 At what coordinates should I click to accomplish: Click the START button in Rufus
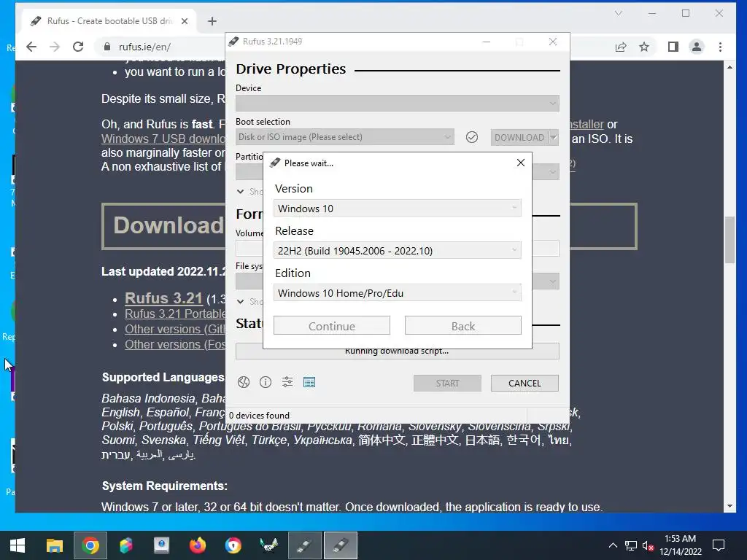click(x=447, y=384)
